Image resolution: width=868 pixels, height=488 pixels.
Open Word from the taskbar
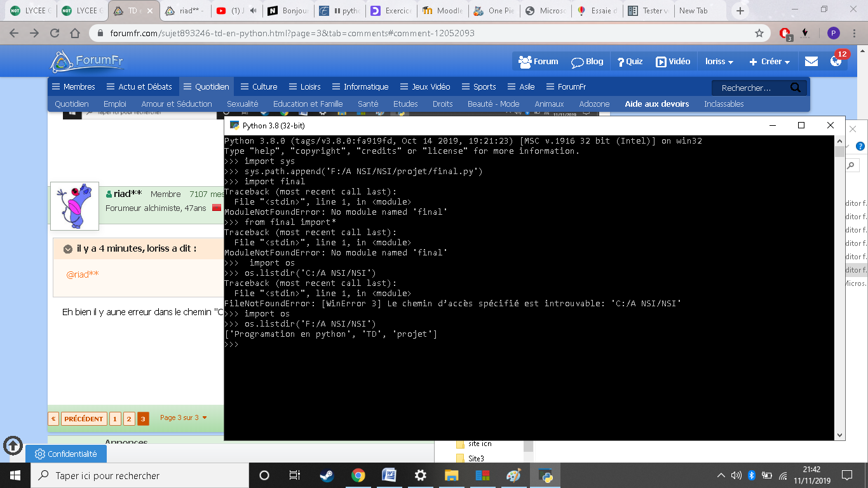point(389,475)
